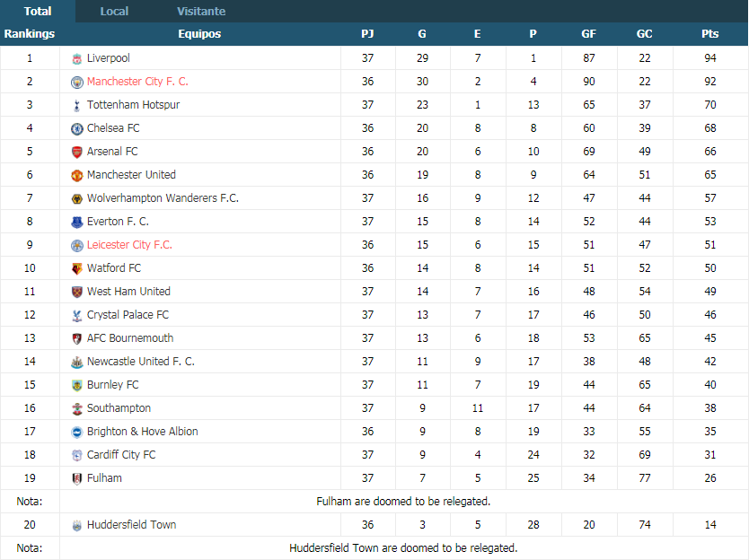
Task: Click the Rankings column header
Action: coord(30,34)
